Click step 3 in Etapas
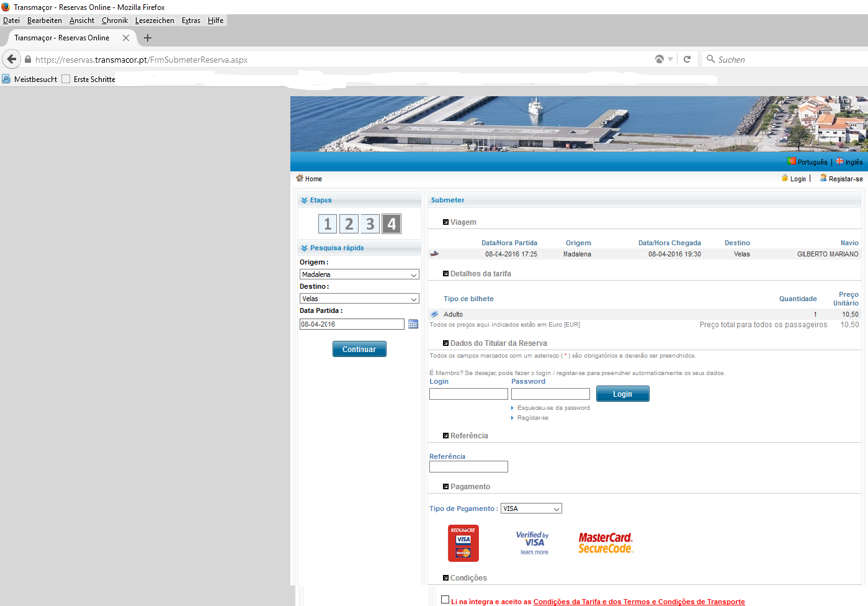 [x=370, y=224]
